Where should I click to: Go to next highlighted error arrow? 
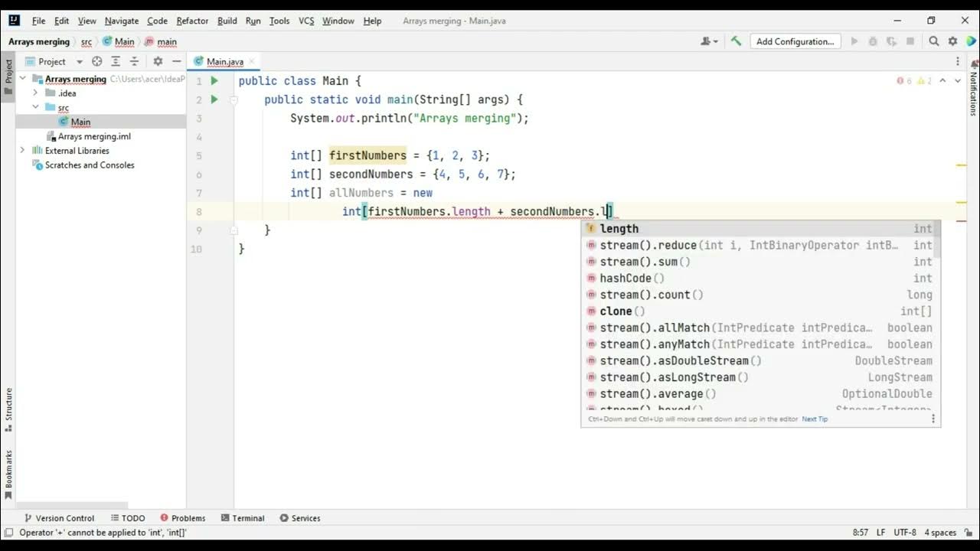(x=958, y=80)
